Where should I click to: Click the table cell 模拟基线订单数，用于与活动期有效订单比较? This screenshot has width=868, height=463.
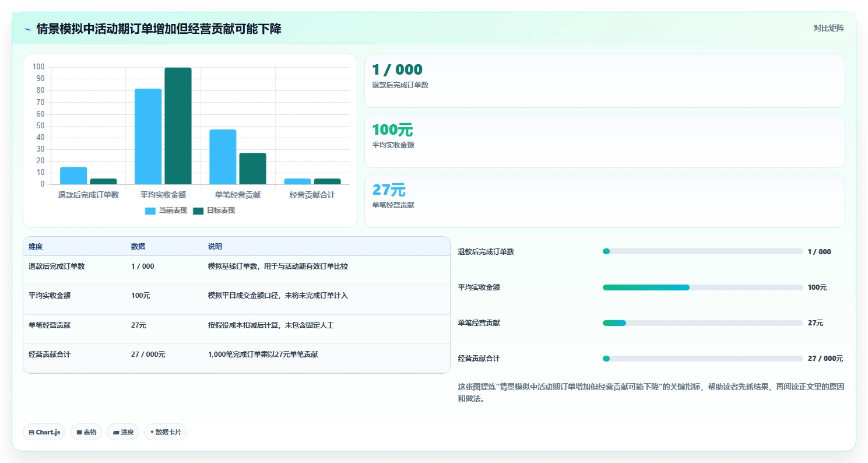point(278,266)
